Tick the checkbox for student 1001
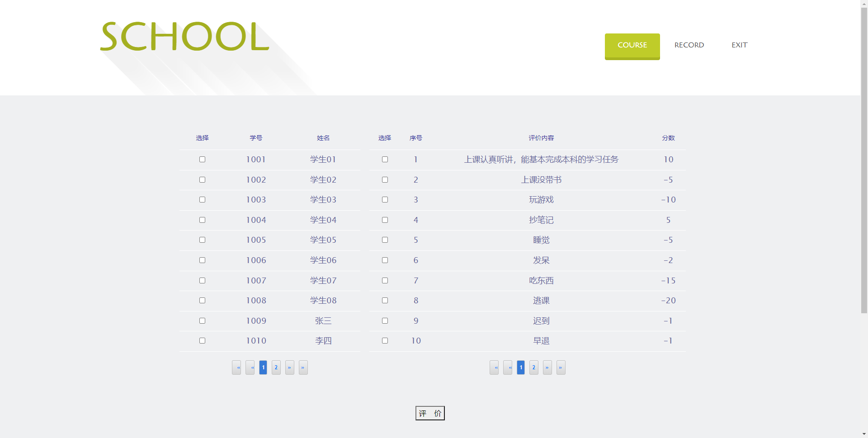Viewport: 868px width, 438px height. pyautogui.click(x=202, y=160)
